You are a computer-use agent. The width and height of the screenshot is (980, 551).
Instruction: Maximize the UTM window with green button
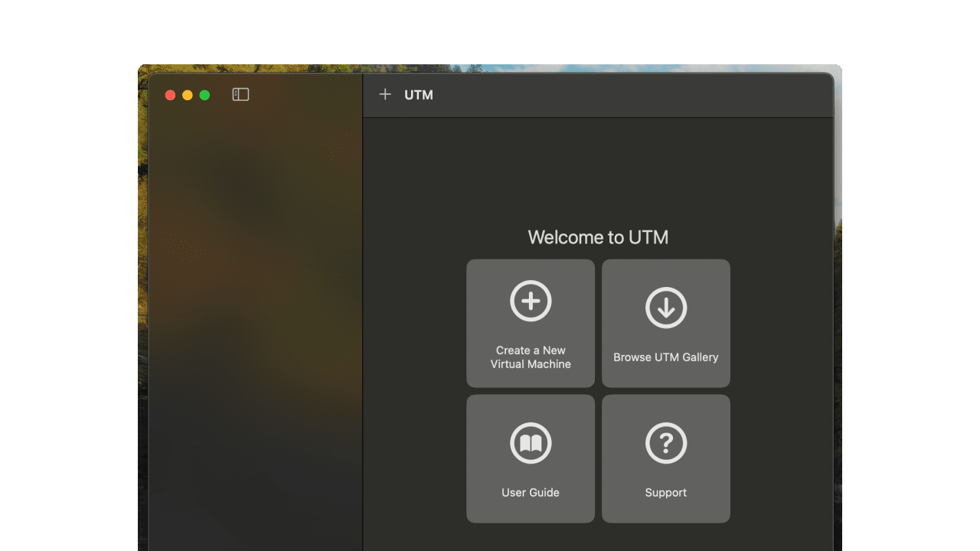click(x=204, y=95)
